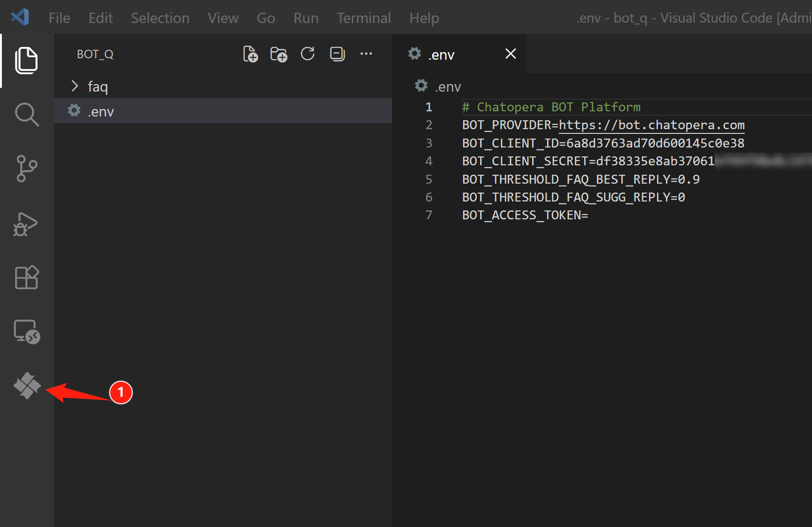This screenshot has width=812, height=527.
Task: Collapse all folders in Explorer
Action: tap(337, 54)
